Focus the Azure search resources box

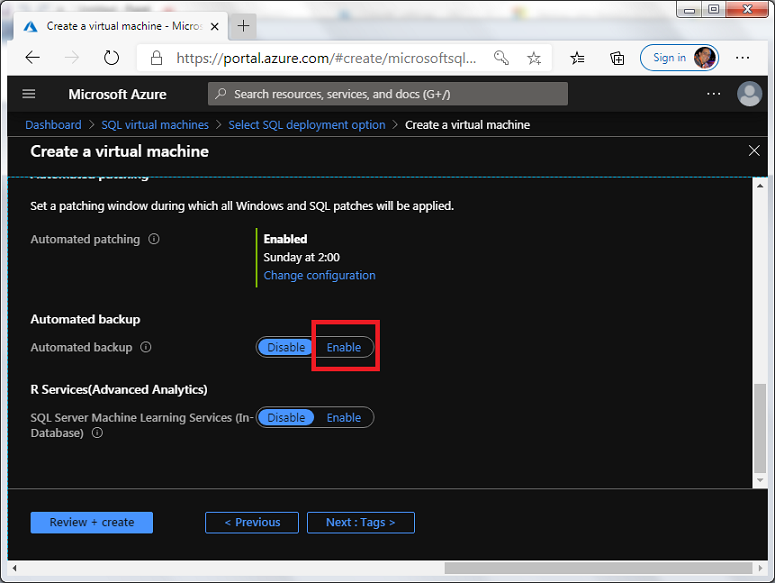tap(388, 93)
